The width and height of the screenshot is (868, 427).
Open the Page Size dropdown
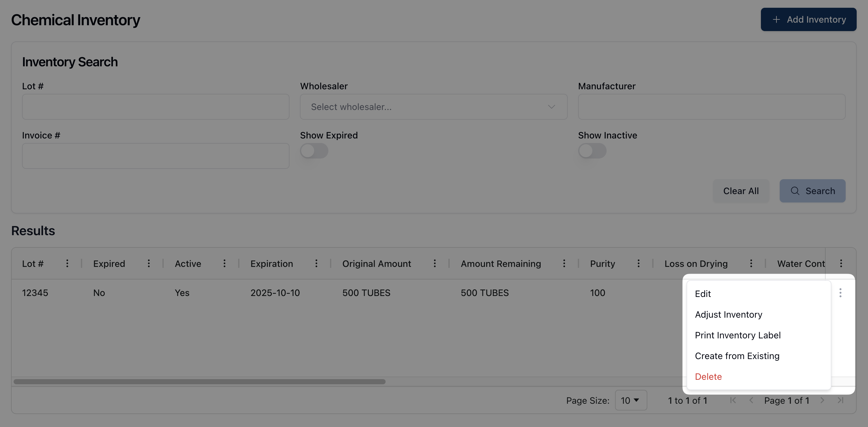click(x=631, y=400)
